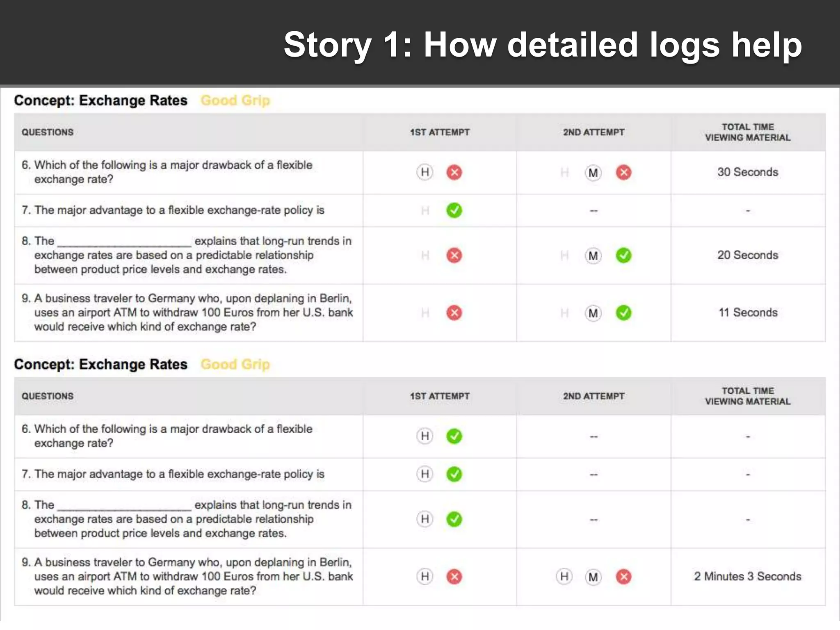The width and height of the screenshot is (840, 630).
Task: Click the green check for question 8 in the lower table
Action: [x=454, y=519]
